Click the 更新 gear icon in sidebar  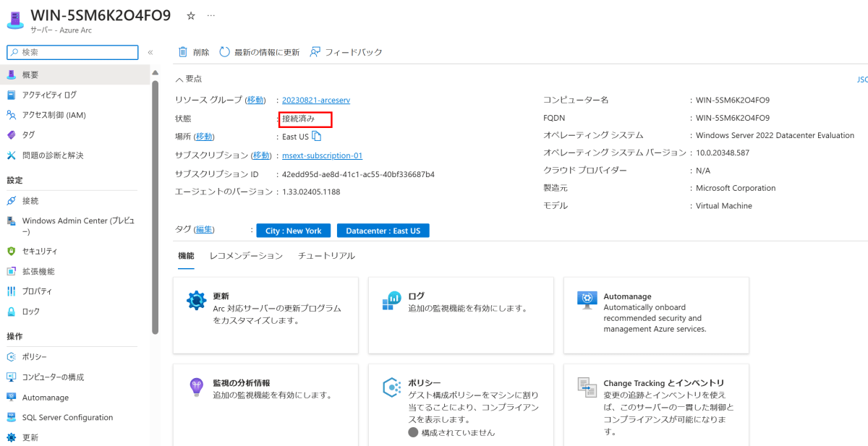pyautogui.click(x=11, y=437)
